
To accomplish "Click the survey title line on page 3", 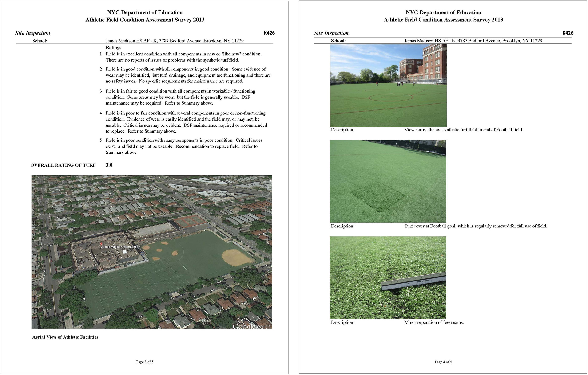I will tap(145, 20).
